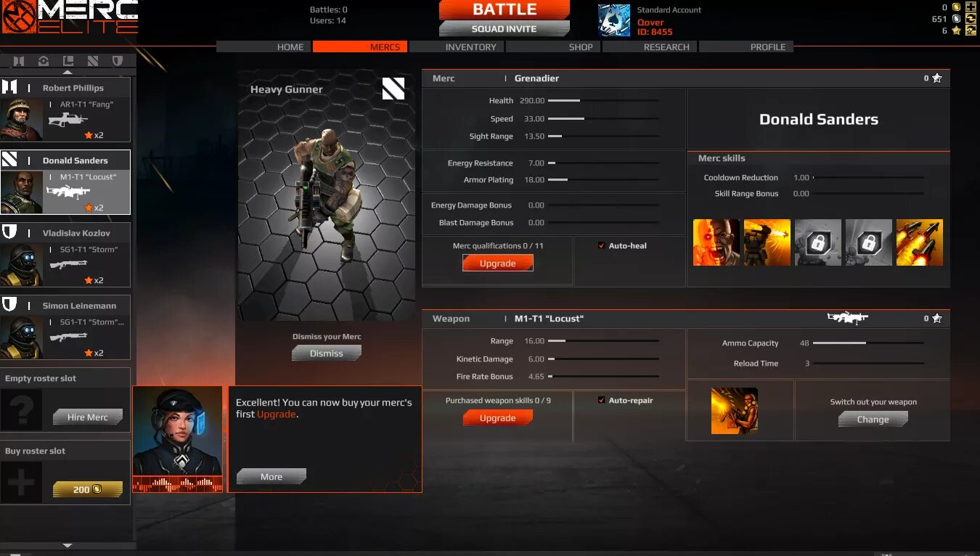Click the BATTLE button
The image size is (980, 556).
(x=505, y=10)
